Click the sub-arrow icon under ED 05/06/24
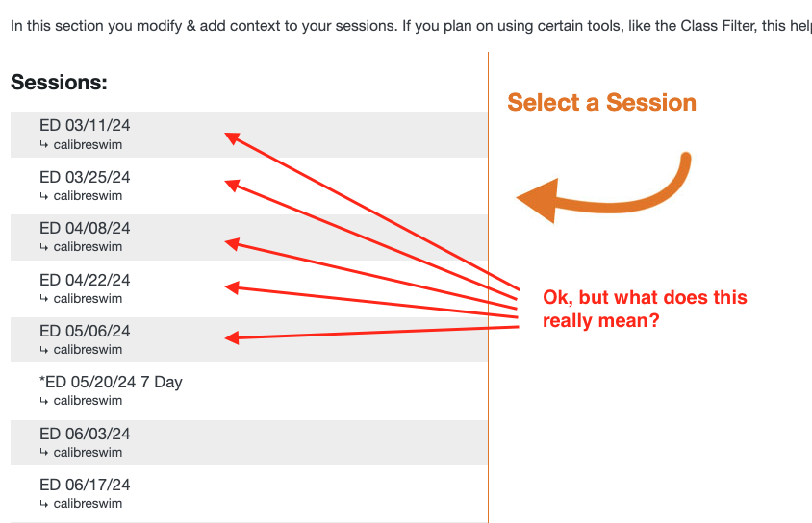The width and height of the screenshot is (812, 523). (44, 350)
